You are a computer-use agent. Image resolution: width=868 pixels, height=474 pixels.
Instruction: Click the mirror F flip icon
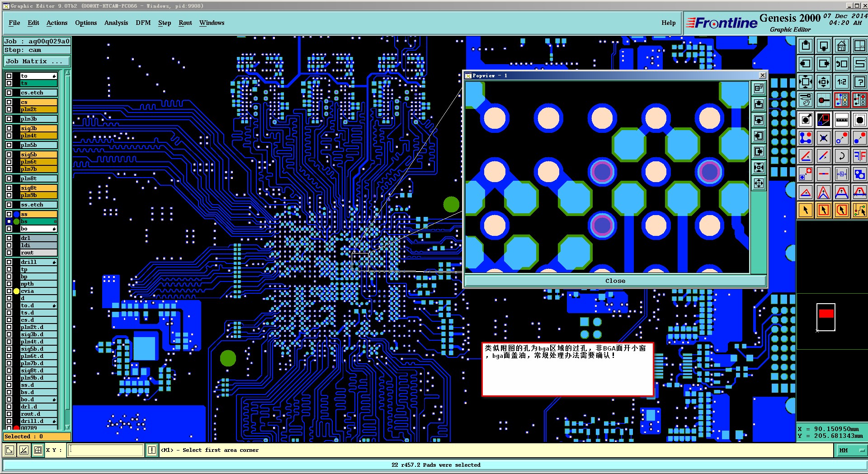(859, 156)
